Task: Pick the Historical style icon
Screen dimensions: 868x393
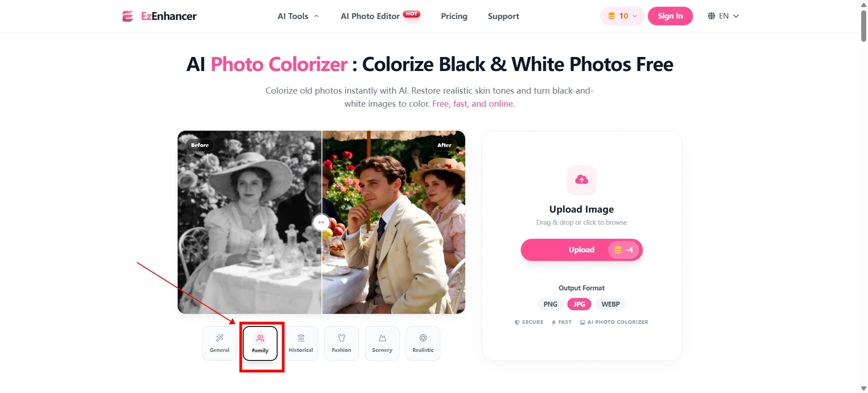Action: [301, 338]
